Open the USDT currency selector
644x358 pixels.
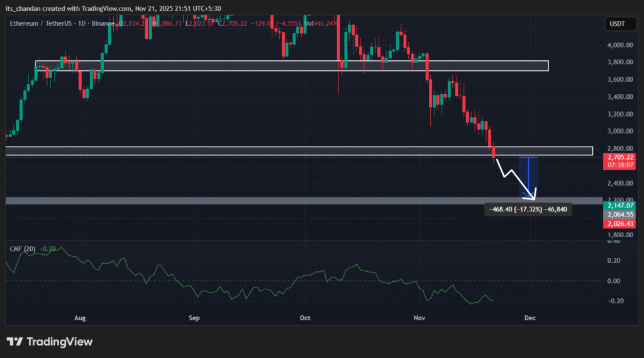(x=616, y=24)
